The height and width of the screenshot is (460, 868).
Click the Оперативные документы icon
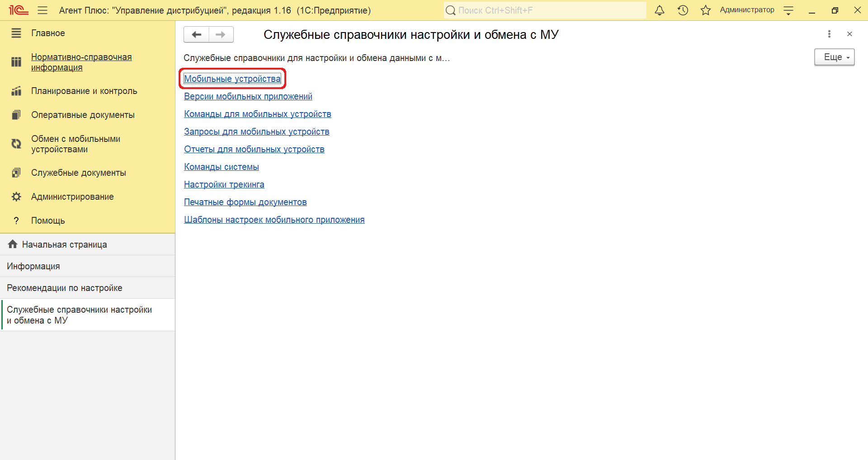(16, 115)
